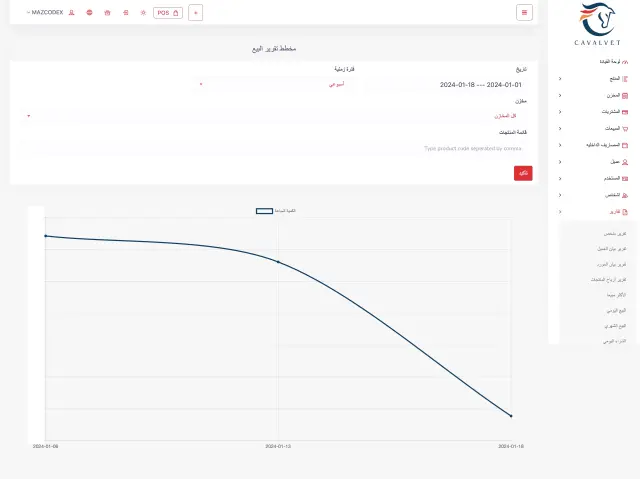Image resolution: width=640 pixels, height=479 pixels.
Task: Click the Cavalvet horse logo
Action: click(x=598, y=24)
